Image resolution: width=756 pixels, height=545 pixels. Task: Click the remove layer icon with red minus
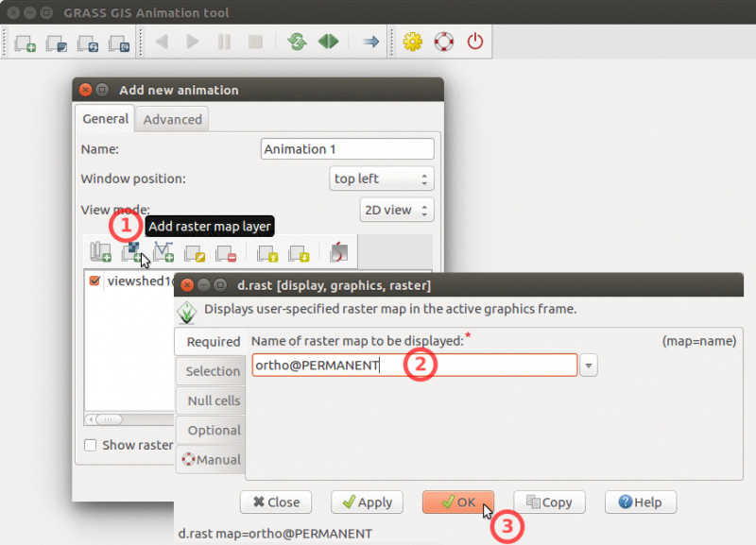point(225,252)
